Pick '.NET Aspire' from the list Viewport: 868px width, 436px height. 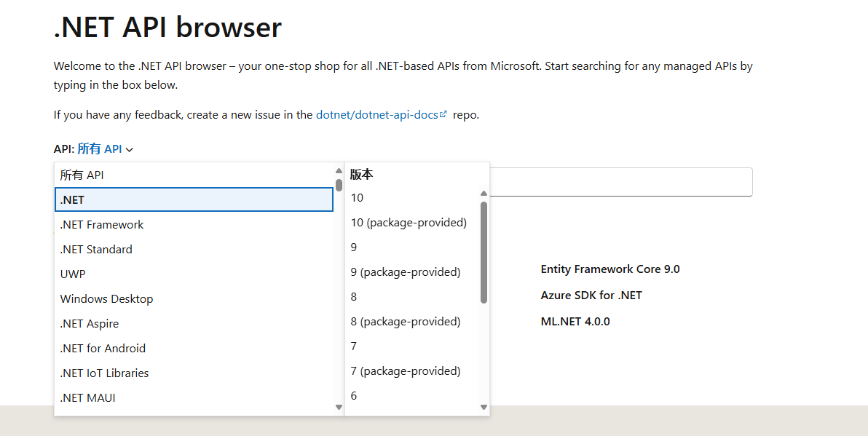(x=194, y=324)
